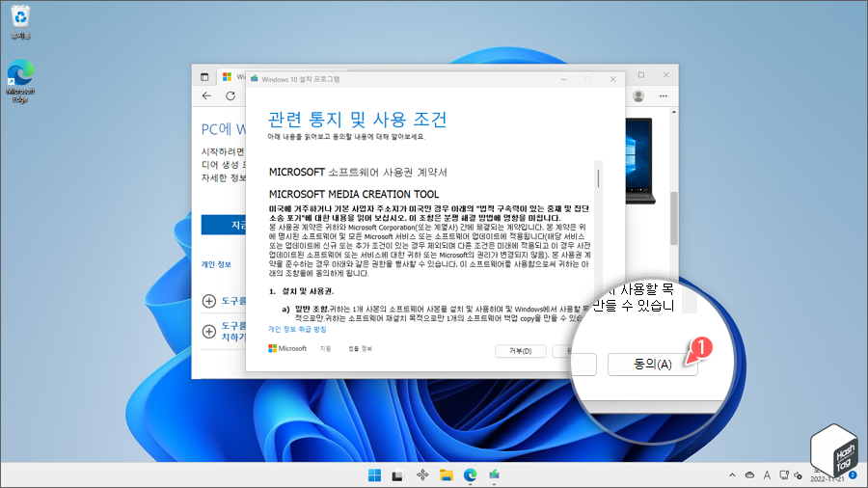Image resolution: width=868 pixels, height=488 pixels.
Task: Open the notification center badge
Action: coord(854,474)
